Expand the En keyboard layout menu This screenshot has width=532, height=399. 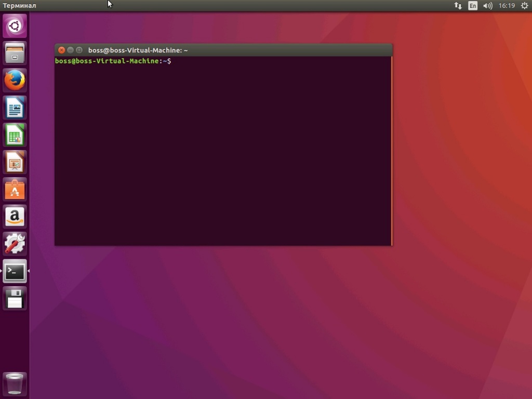[x=472, y=6]
